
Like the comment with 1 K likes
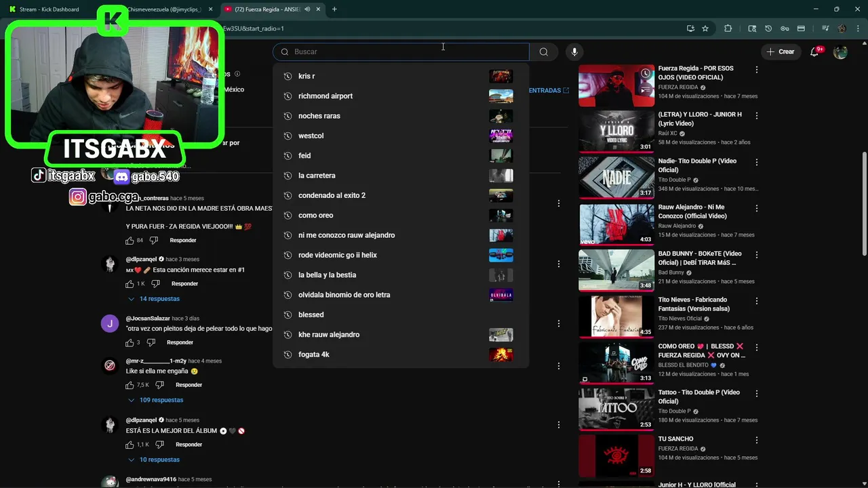(x=130, y=284)
